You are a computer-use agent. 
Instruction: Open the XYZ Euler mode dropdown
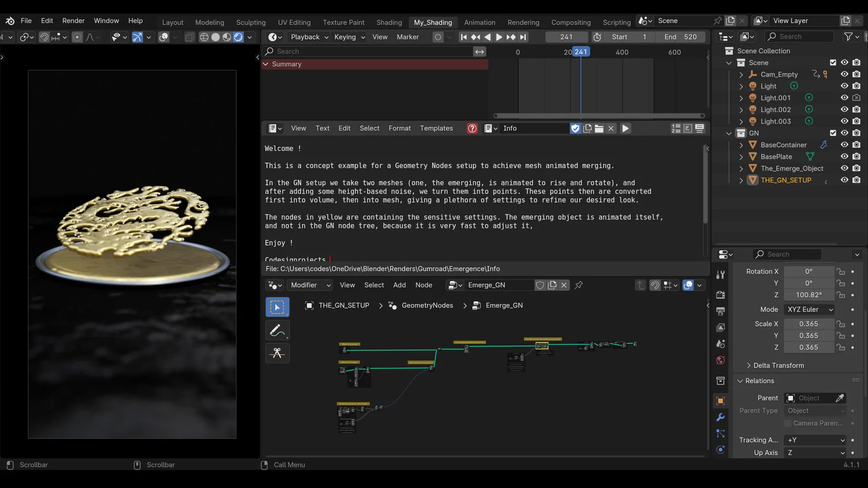pos(809,309)
